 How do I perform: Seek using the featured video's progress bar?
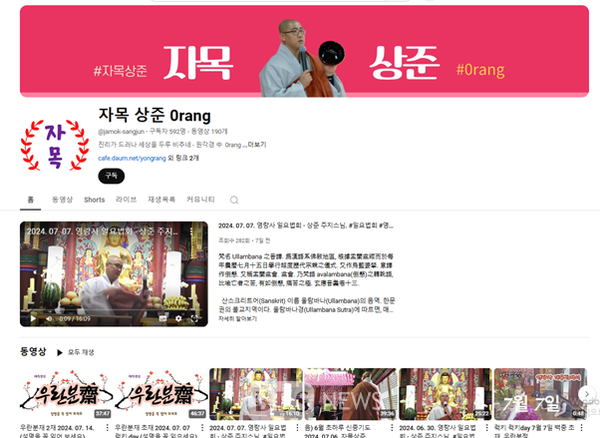pyautogui.click(x=114, y=309)
